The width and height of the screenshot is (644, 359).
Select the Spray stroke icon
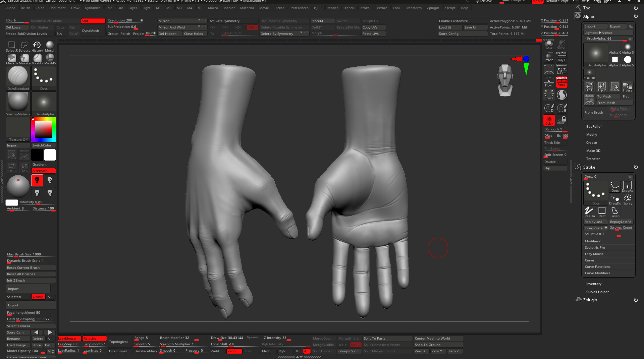coord(628,198)
